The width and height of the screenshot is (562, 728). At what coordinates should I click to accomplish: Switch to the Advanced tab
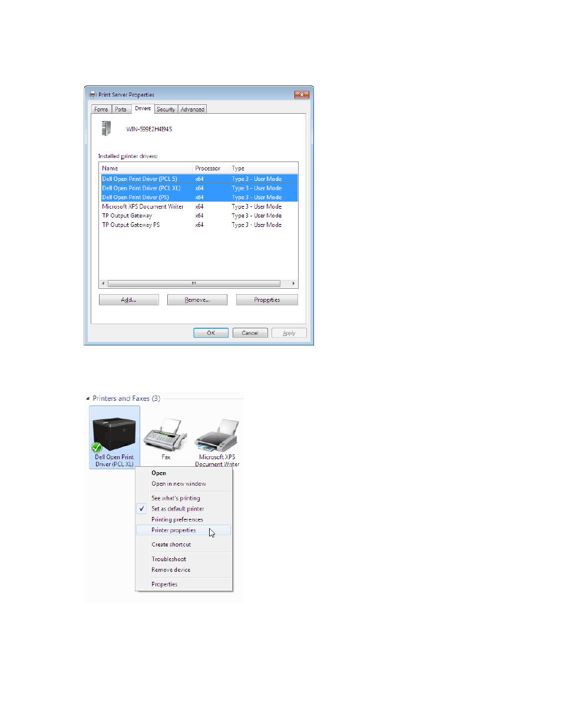tap(193, 110)
